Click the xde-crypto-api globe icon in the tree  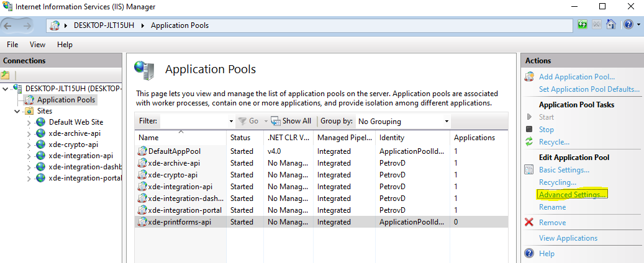click(40, 145)
